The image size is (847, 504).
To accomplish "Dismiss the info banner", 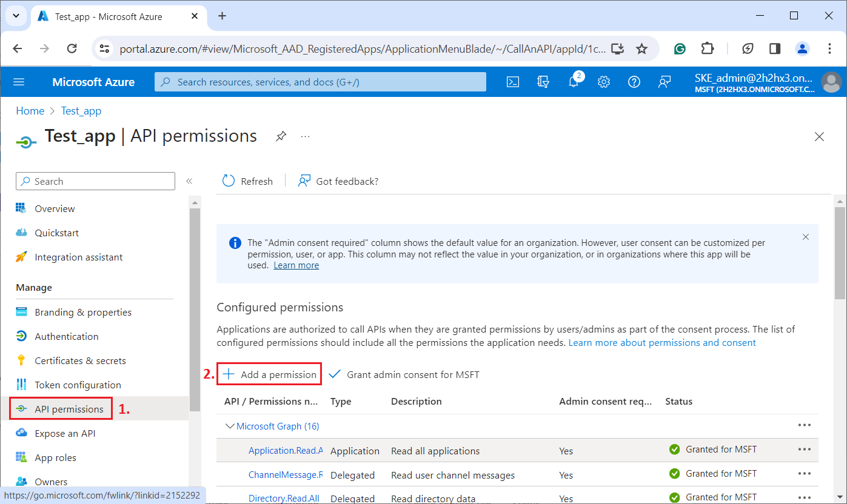I will [x=806, y=237].
